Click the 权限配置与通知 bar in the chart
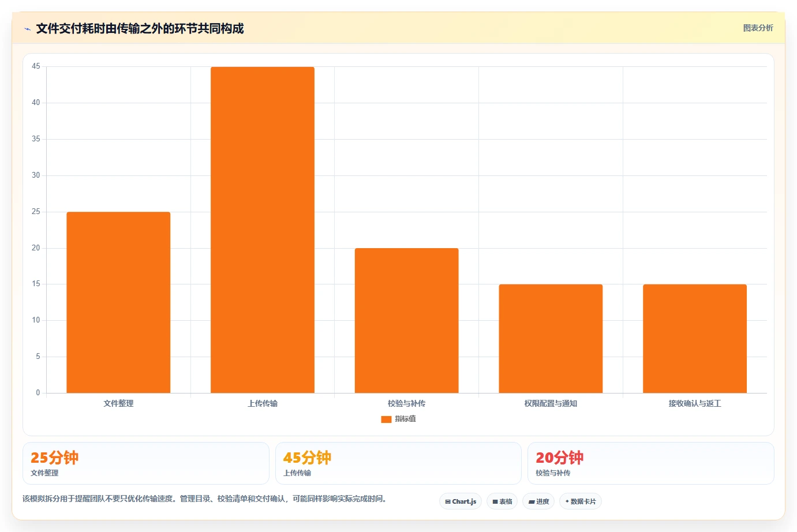797x532 pixels. click(551, 339)
